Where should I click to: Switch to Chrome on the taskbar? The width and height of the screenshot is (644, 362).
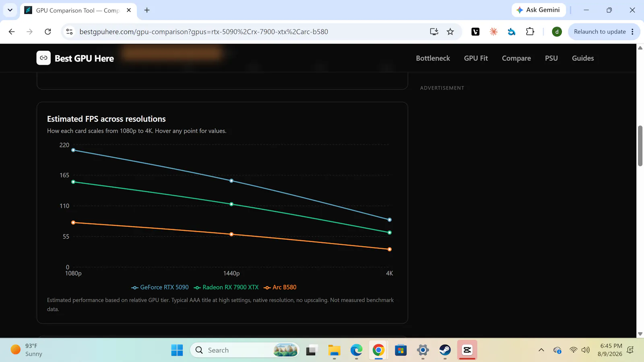[378, 350]
